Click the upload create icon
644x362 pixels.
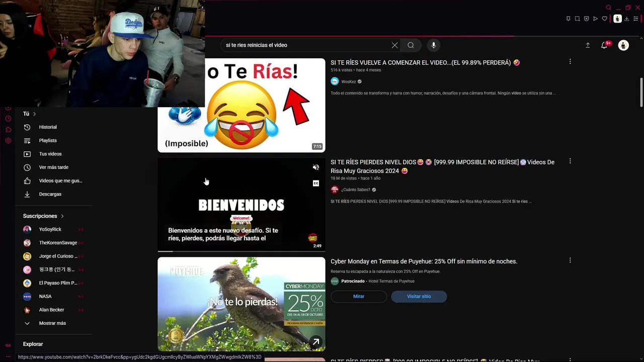pos(588,45)
